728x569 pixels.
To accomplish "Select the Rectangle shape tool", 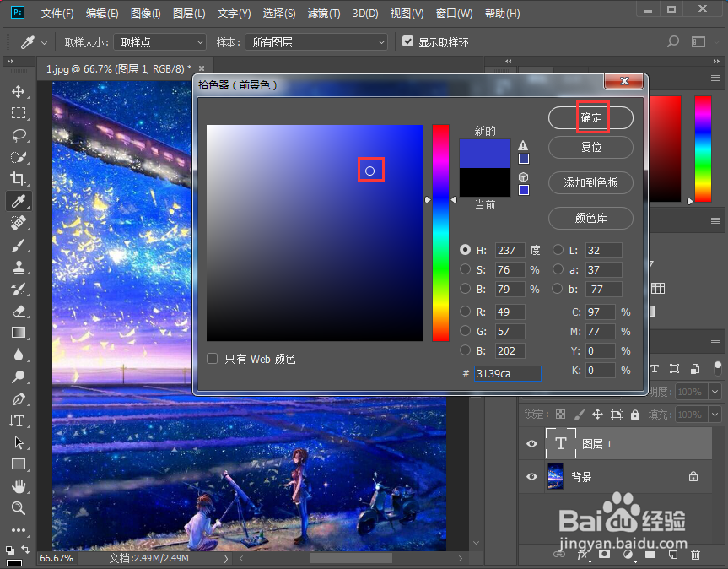I will [x=18, y=464].
